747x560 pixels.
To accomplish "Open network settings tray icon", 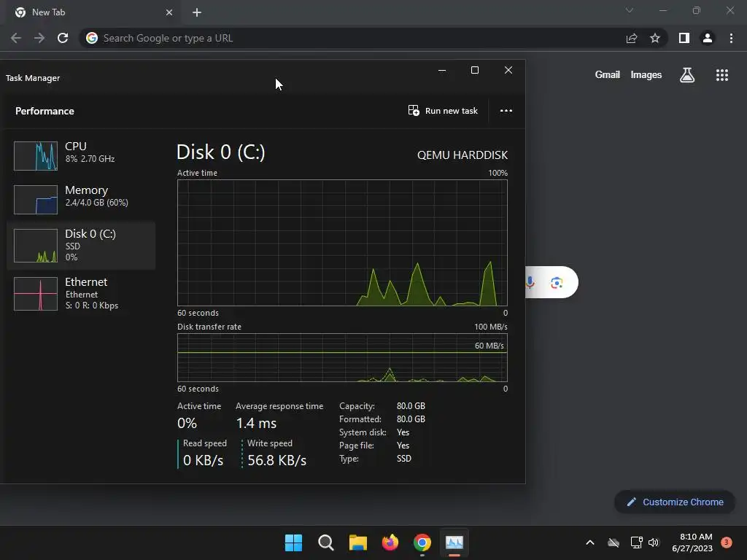I will [x=636, y=542].
